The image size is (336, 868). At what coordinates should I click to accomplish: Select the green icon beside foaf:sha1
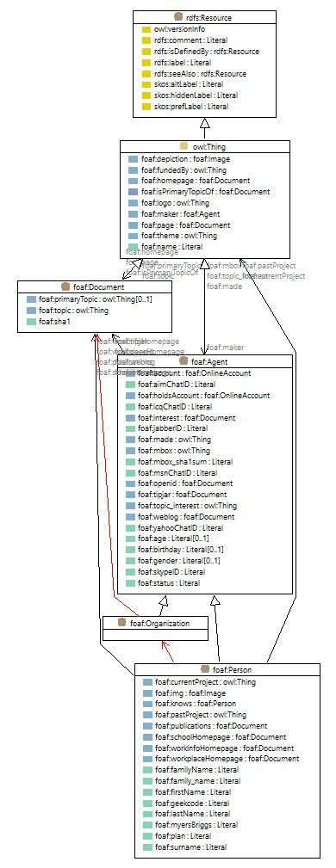point(31,321)
